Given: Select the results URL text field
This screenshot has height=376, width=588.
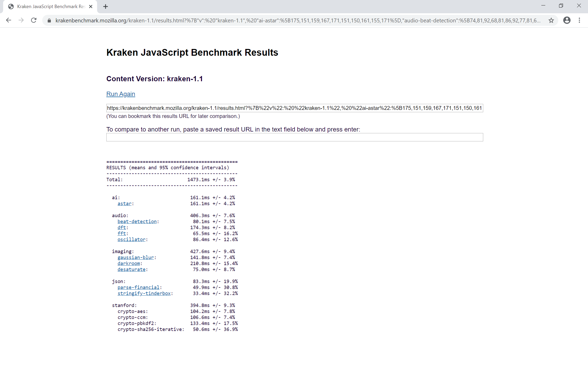Looking at the screenshot, I should coord(295,108).
